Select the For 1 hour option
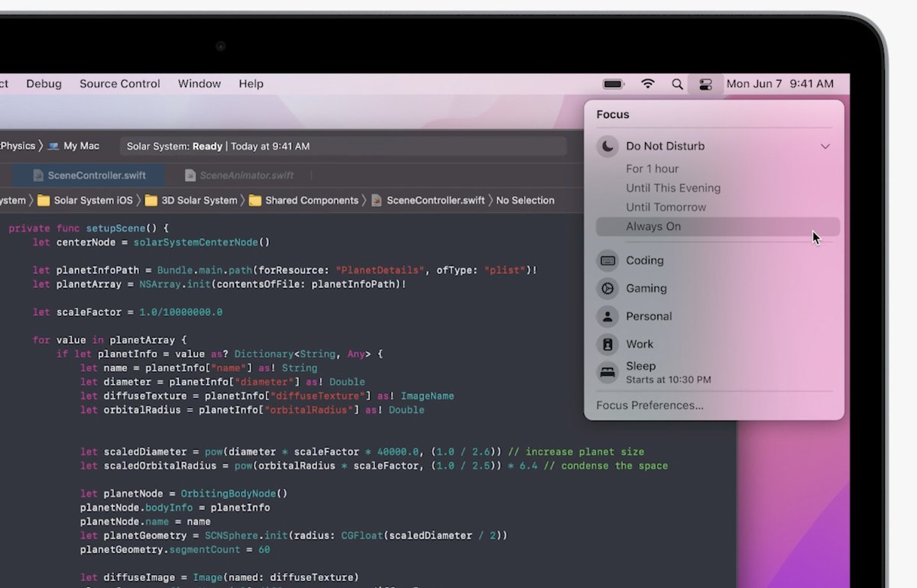Viewport: 917px width, 588px height. [x=652, y=169]
